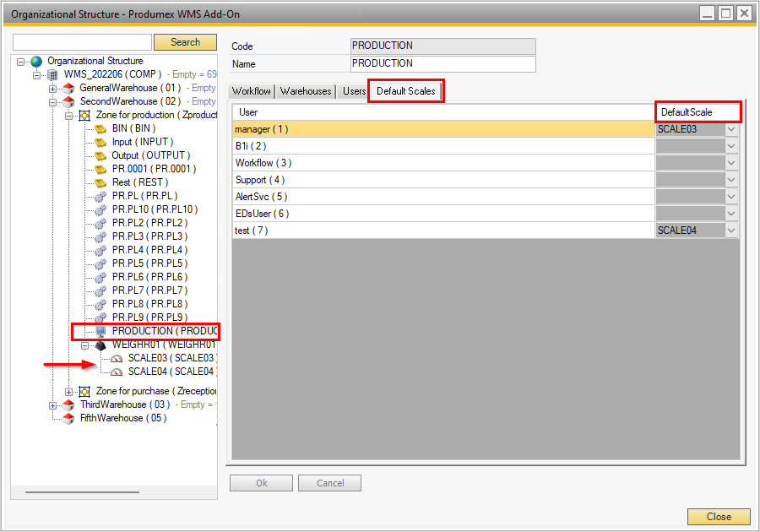
Task: Select the SCALE03 scale icon
Action: pyautogui.click(x=117, y=358)
